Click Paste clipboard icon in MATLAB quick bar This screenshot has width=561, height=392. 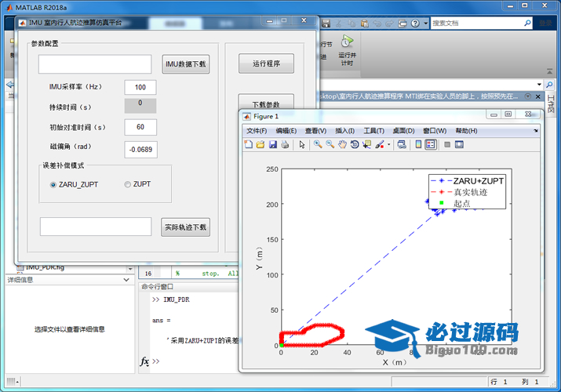(x=365, y=24)
